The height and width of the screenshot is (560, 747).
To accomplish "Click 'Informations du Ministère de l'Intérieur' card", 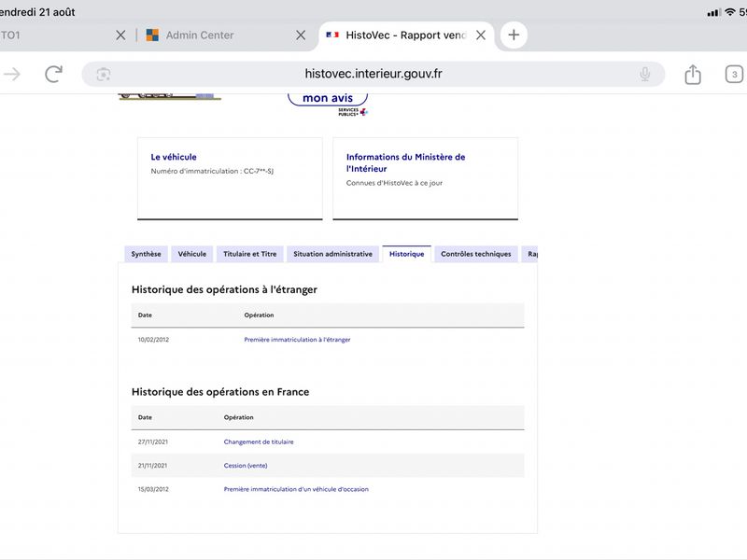I will (425, 178).
